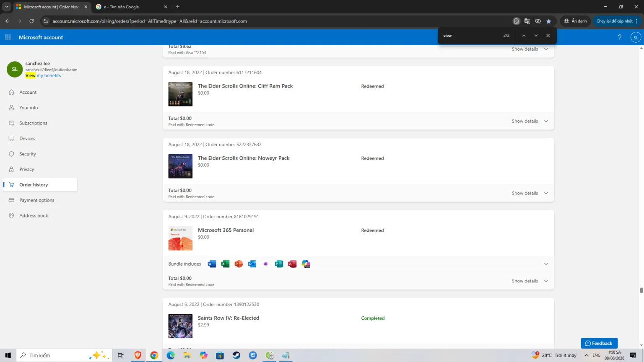Open the translate page icon in address bar
This screenshot has height=362, width=644.
click(x=527, y=21)
